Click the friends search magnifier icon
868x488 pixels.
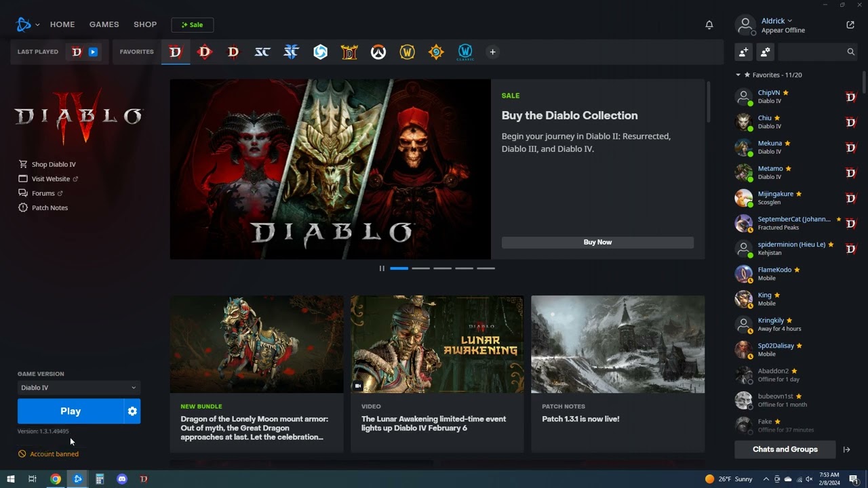coord(850,52)
